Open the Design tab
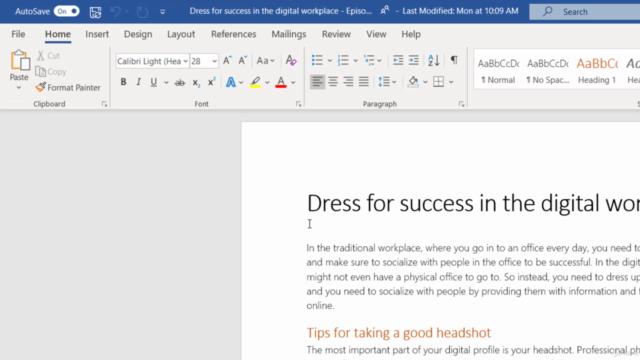 (x=138, y=34)
